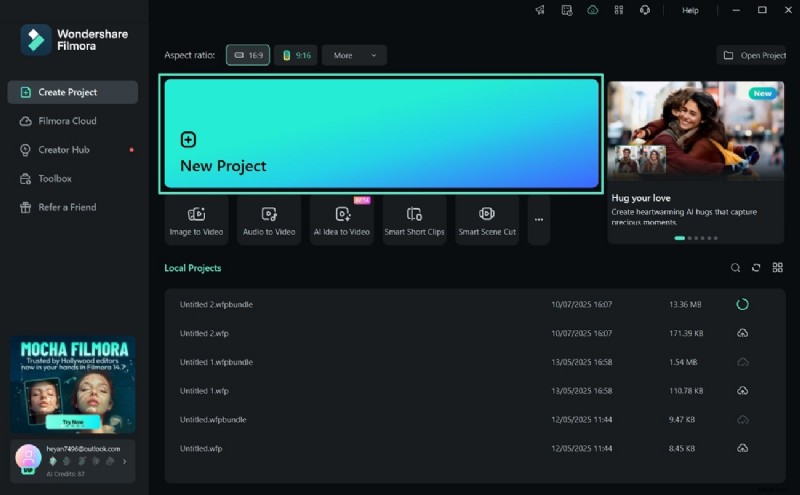Open the Smart Scene Cut tool
Image resolution: width=800 pixels, height=495 pixels.
487,220
